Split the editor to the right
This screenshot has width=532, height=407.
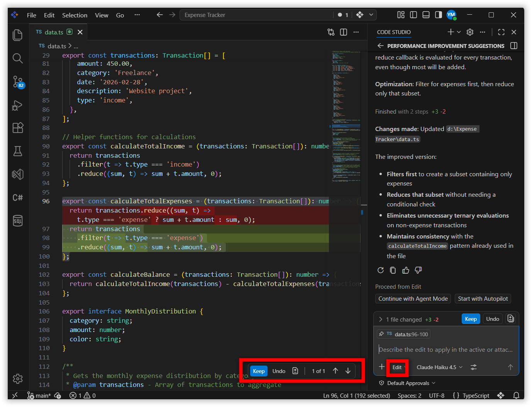click(344, 32)
